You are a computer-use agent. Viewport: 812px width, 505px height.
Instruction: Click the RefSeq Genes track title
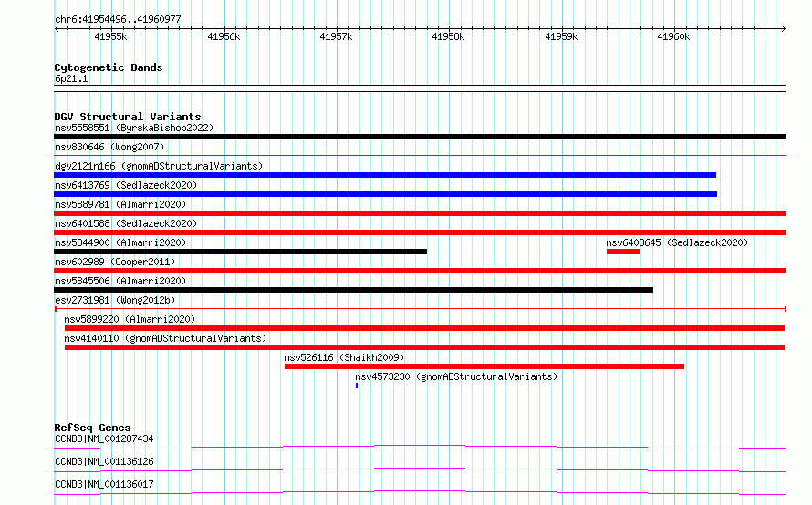(92, 428)
